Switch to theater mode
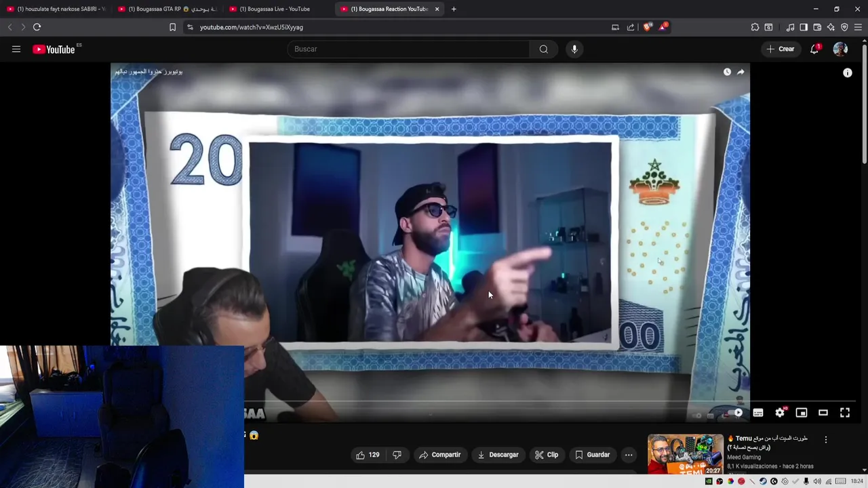868x488 pixels. (x=823, y=412)
